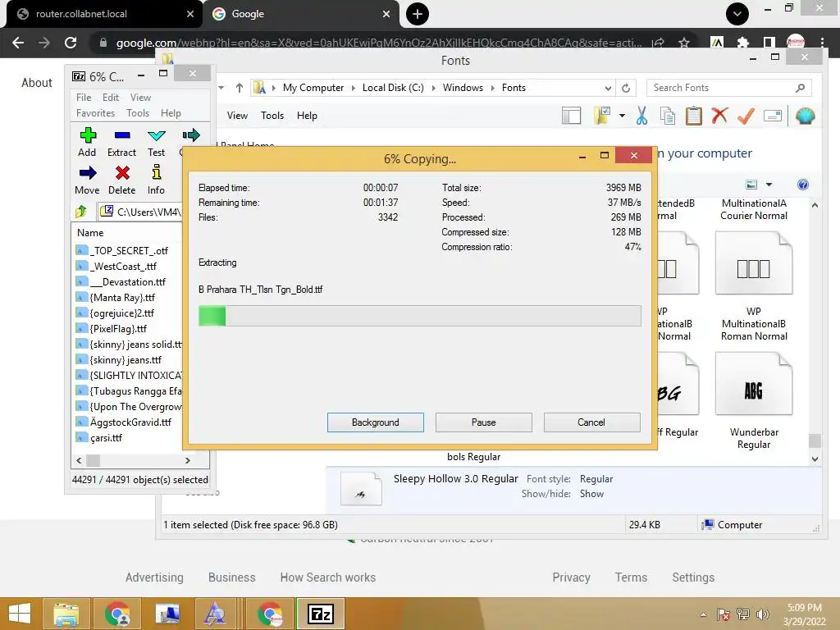Go up one folder in 7-Zip
Screen dimensions: 840x630
(81, 212)
